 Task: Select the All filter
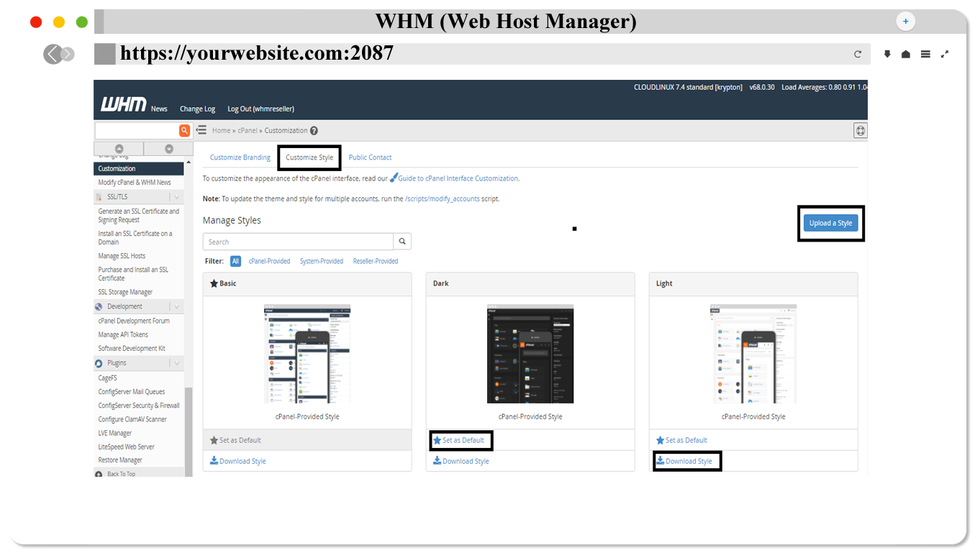coord(235,261)
